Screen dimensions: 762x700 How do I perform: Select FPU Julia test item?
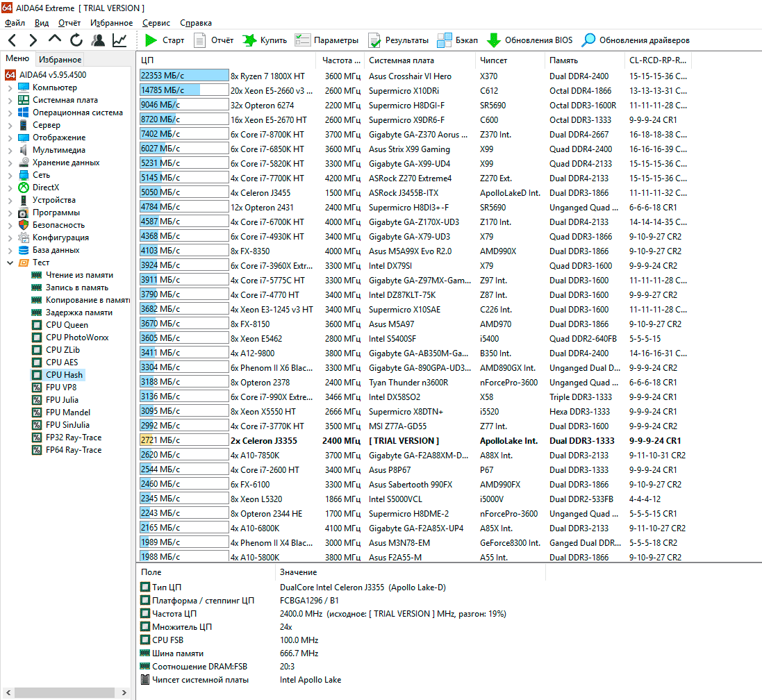(x=62, y=400)
